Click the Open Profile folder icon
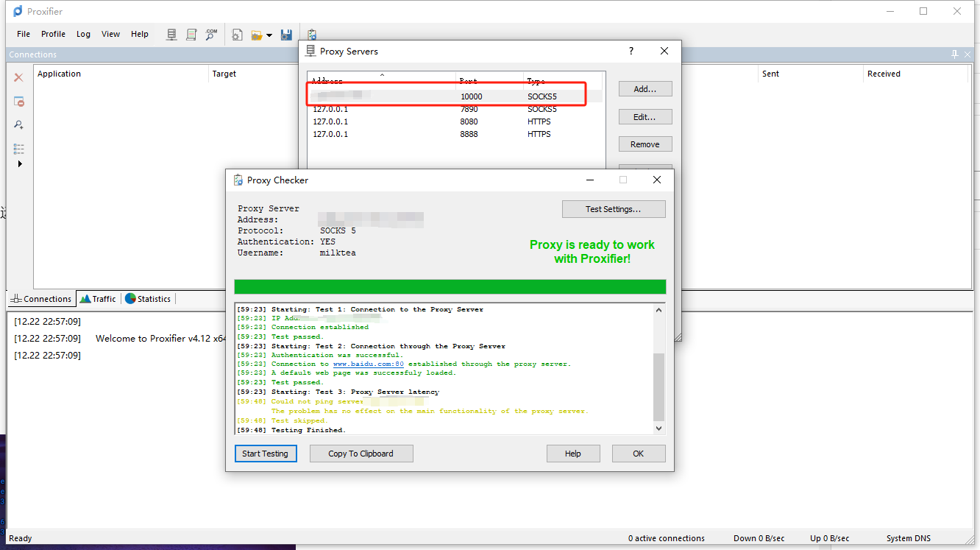This screenshot has width=980, height=550. 257,35
